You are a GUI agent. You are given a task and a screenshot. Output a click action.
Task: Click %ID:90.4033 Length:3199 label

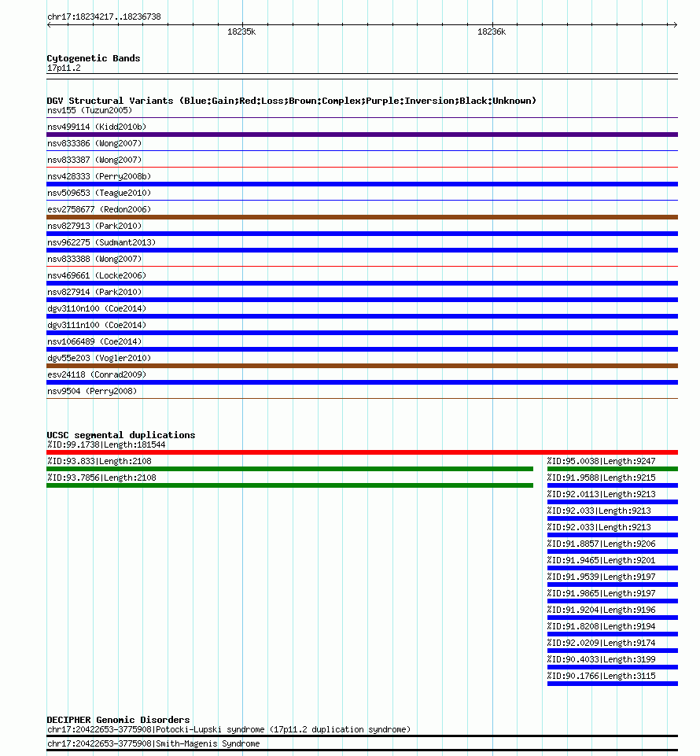[602, 659]
